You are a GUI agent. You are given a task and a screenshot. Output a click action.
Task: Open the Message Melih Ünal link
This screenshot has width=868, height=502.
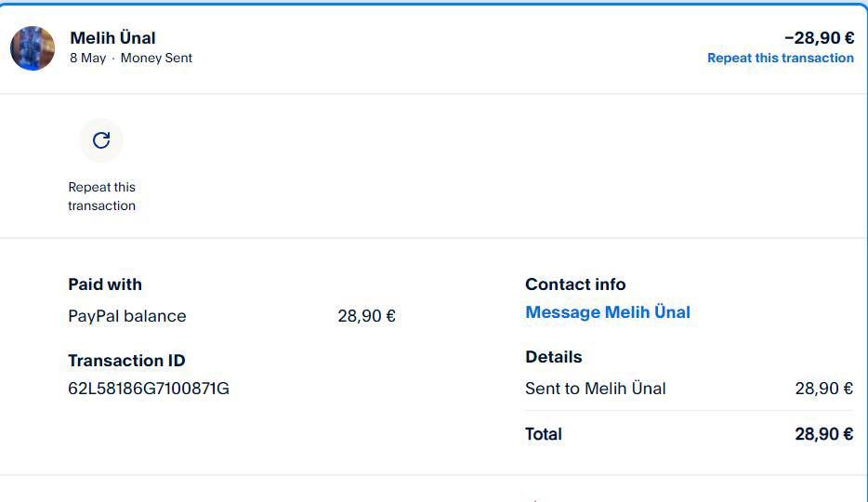608,312
